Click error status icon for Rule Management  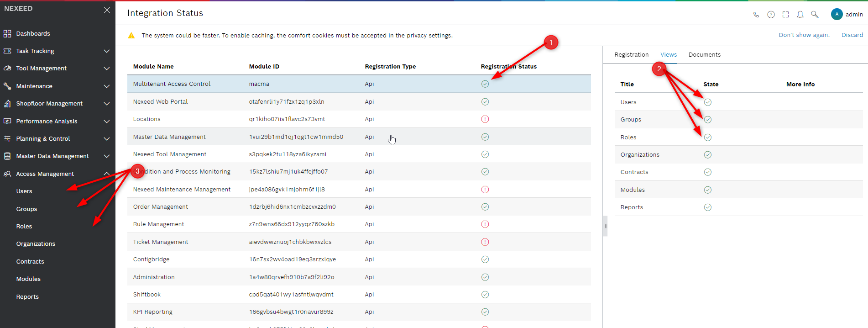(x=485, y=224)
